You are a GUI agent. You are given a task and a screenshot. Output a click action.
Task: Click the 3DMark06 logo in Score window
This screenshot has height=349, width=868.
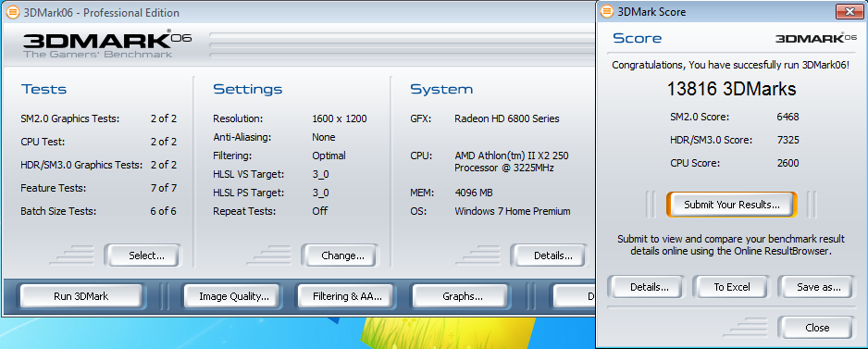[x=816, y=38]
